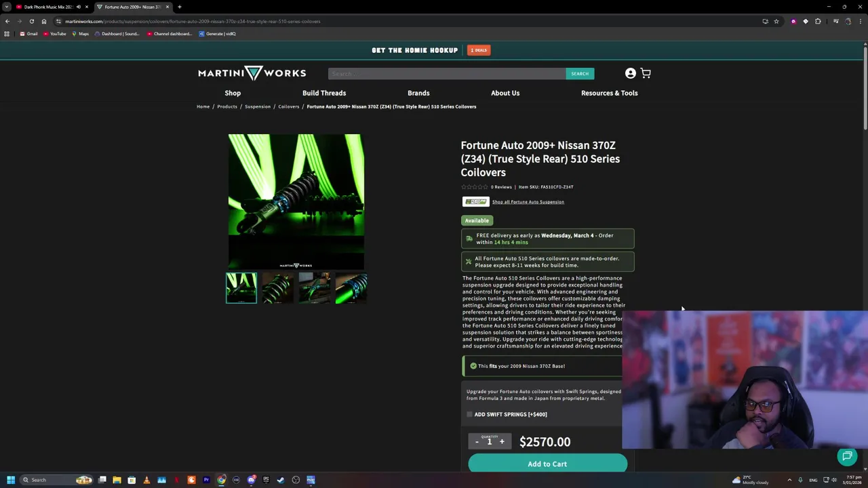
Task: Open the Brands menu
Action: [x=418, y=93]
